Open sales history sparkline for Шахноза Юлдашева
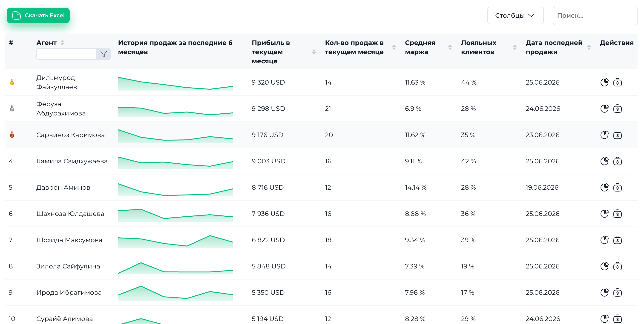Screen dimensions: 644x324 pos(175,215)
